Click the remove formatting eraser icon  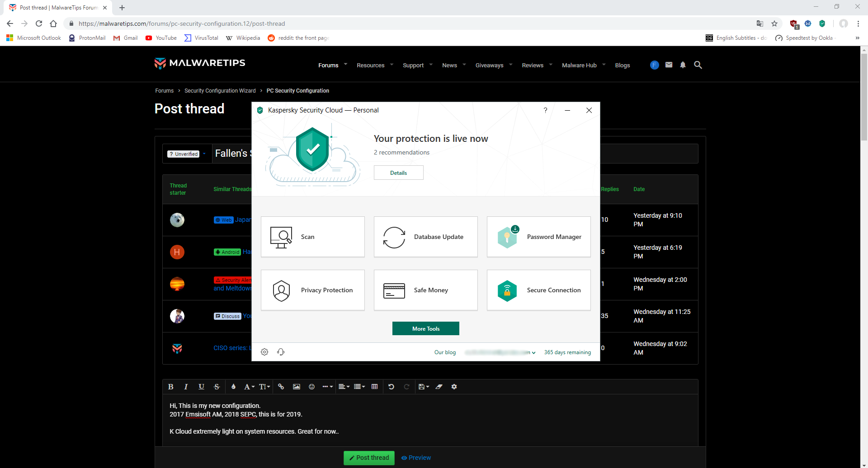tap(439, 387)
